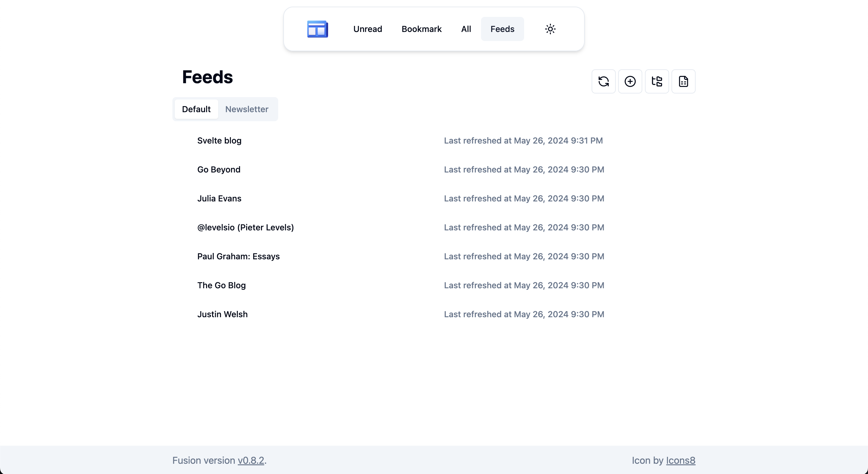Click the Paul Graham: Essays feed
Screen dimensions: 868x474
click(238, 257)
